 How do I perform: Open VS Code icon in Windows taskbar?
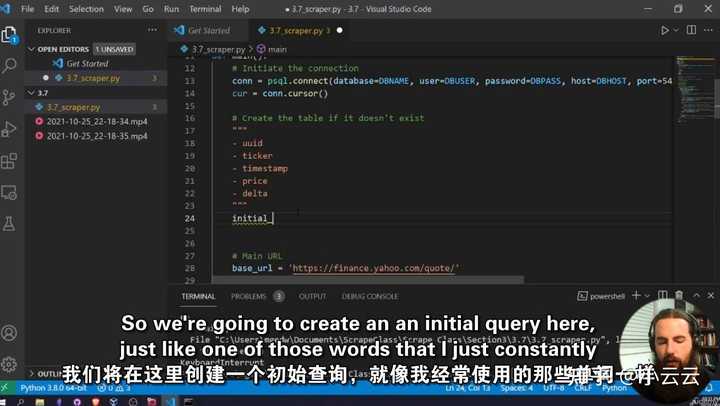171,401
